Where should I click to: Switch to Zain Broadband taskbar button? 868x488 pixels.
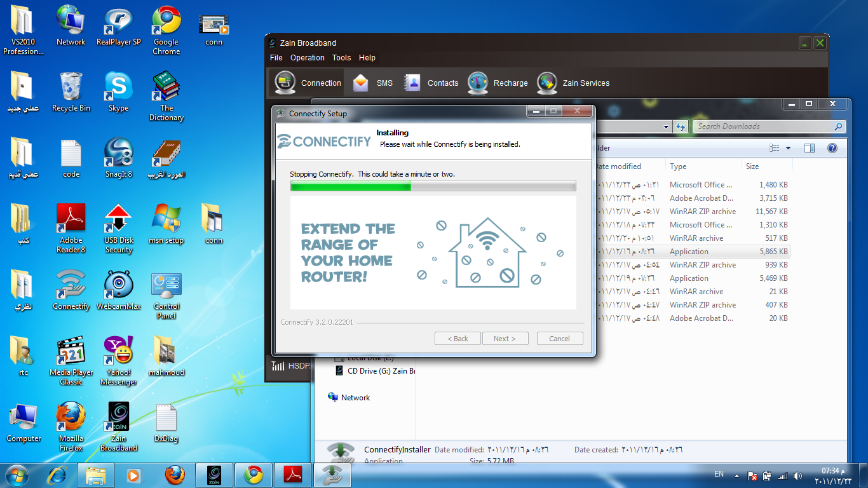pos(214,475)
